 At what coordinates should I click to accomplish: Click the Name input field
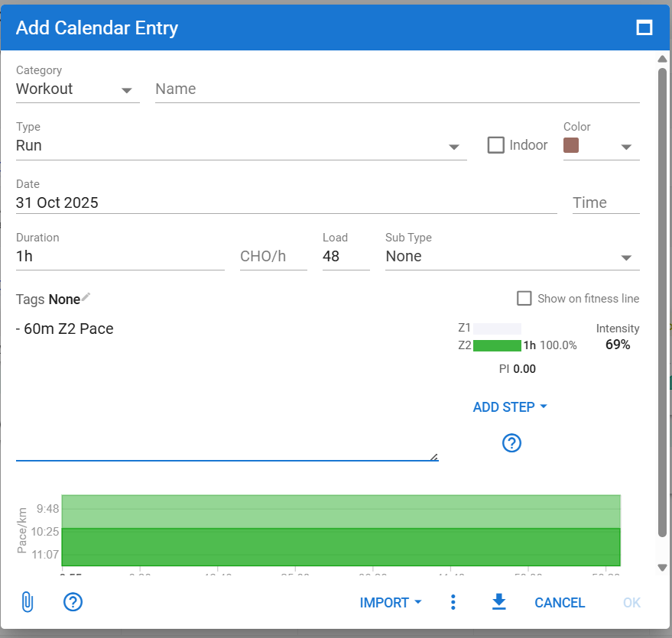coord(397,89)
